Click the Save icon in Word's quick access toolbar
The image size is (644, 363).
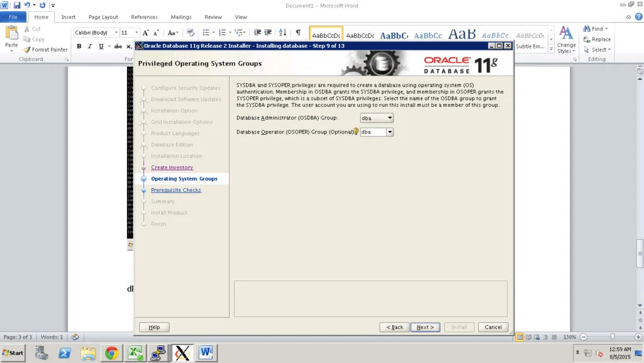tap(16, 5)
